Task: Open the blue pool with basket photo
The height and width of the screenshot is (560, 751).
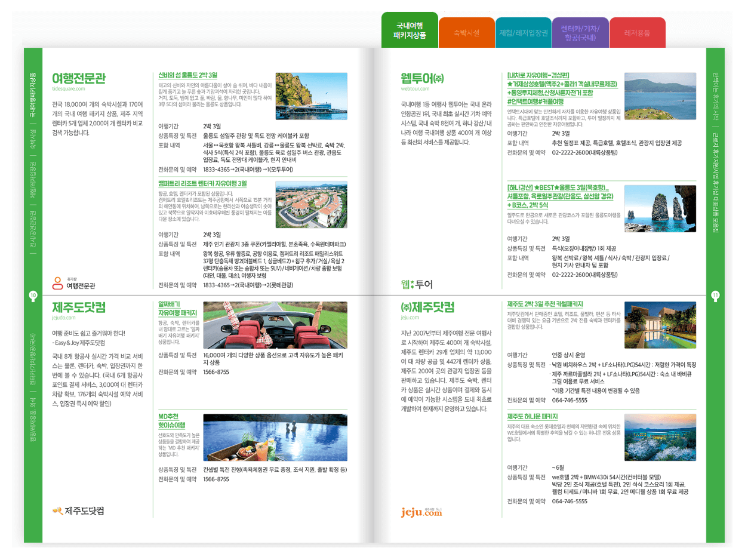Action: click(275, 437)
